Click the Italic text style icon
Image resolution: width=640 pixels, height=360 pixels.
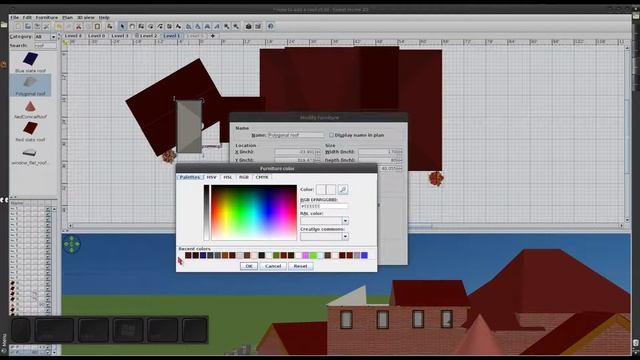coord(217,26)
